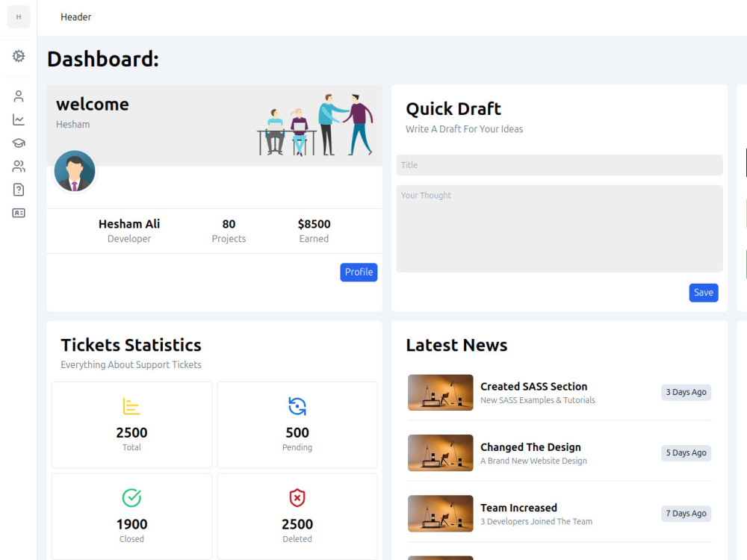Viewport: 747px width, 560px height.
Task: Click the red Deleted tickets shield icon
Action: point(297,497)
